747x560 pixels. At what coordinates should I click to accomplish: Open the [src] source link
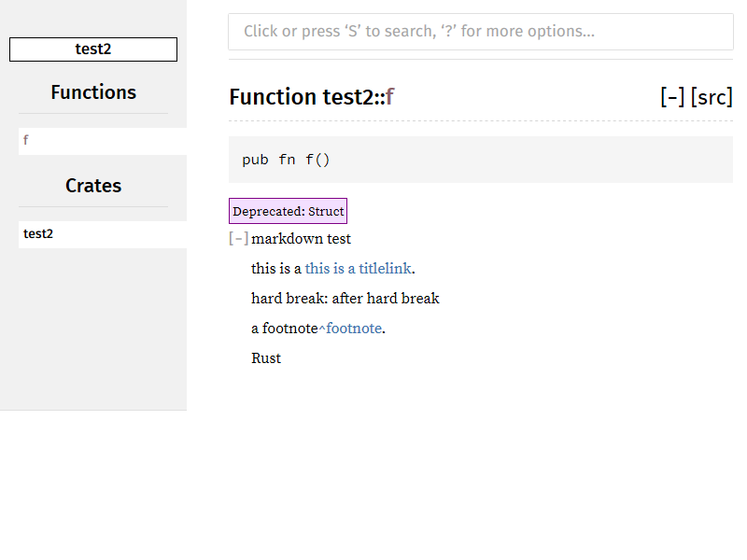tap(712, 97)
